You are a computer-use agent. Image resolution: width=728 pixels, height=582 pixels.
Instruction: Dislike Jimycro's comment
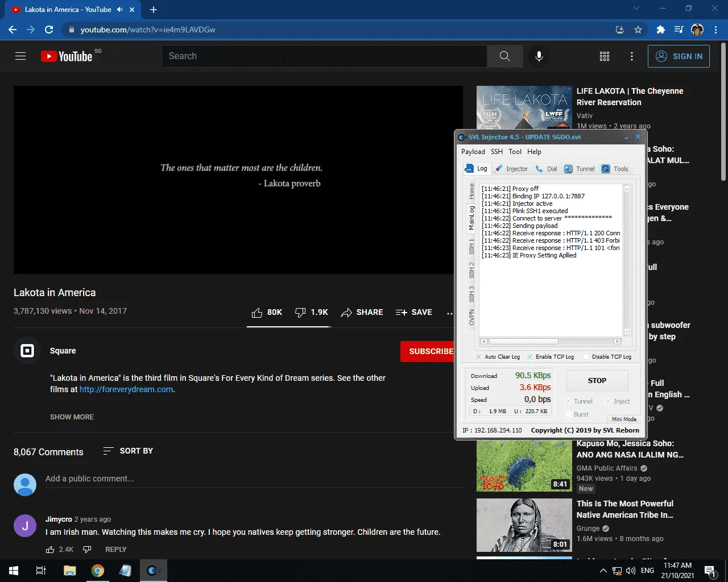[87, 550]
